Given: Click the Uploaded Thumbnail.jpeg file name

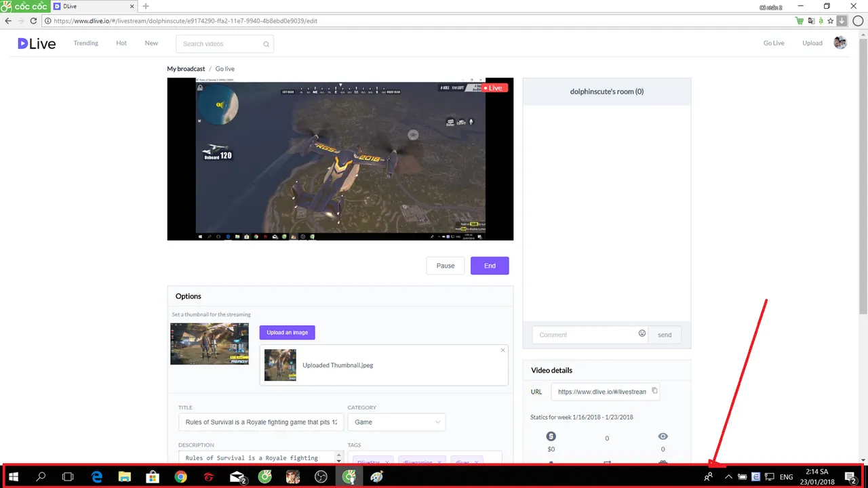Looking at the screenshot, I should click(x=338, y=365).
